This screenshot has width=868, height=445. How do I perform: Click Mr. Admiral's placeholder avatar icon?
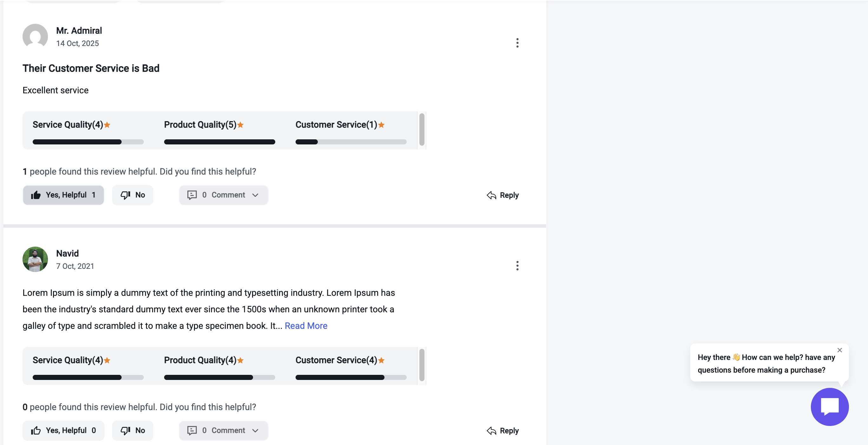(35, 36)
